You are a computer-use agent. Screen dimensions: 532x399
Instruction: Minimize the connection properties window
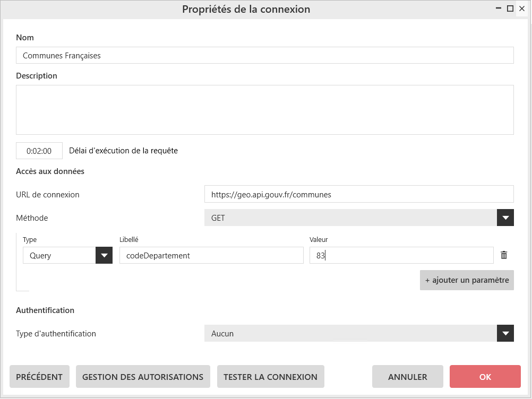499,9
